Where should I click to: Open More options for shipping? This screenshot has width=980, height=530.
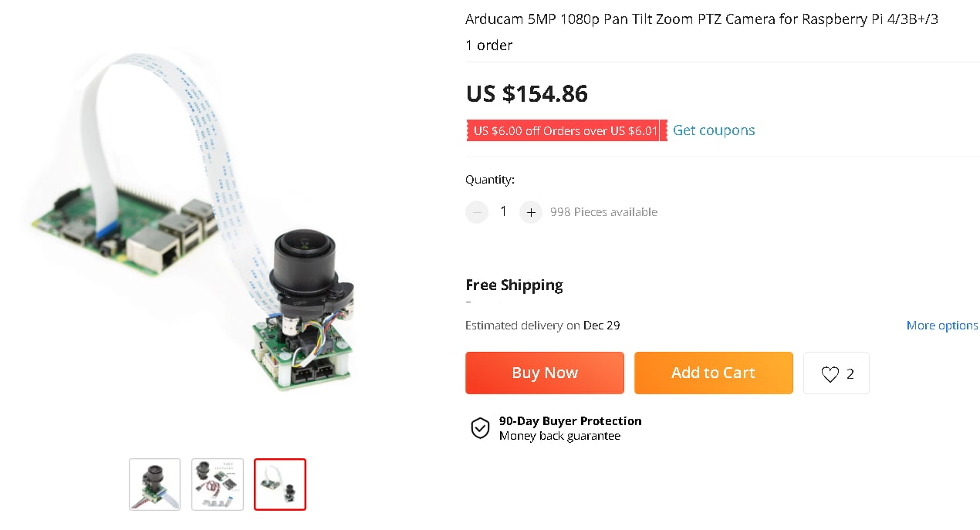(x=942, y=326)
